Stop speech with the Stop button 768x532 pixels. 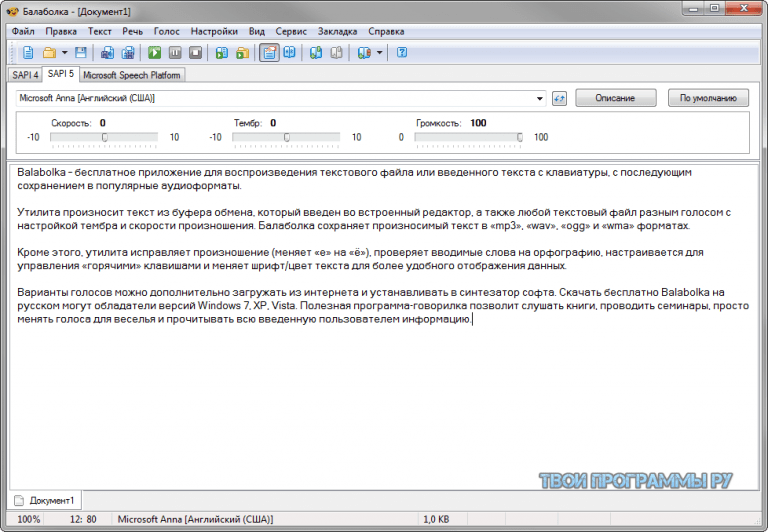pos(195,52)
